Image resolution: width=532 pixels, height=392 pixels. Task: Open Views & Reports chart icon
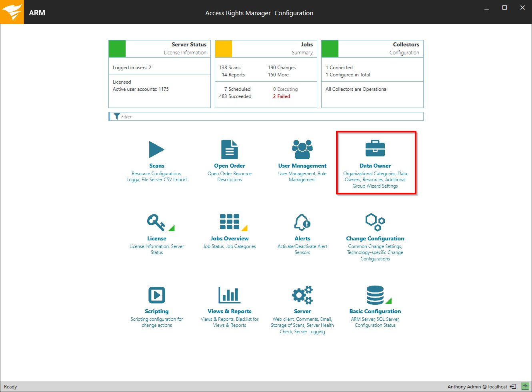[x=229, y=295]
